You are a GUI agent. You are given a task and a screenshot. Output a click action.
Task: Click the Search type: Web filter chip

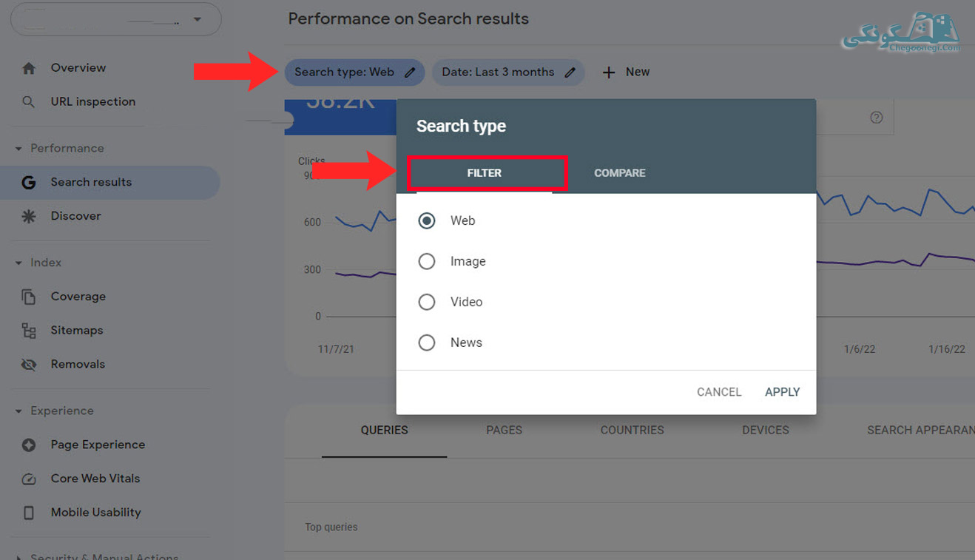pyautogui.click(x=354, y=72)
